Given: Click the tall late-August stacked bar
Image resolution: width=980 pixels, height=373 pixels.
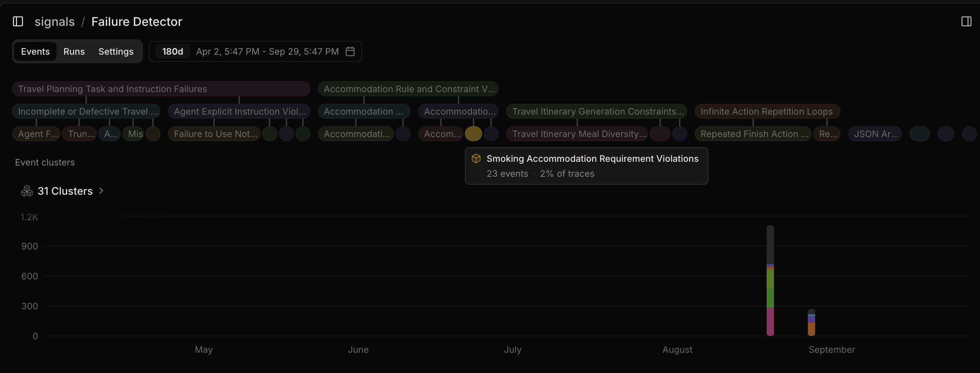Looking at the screenshot, I should pos(770,281).
